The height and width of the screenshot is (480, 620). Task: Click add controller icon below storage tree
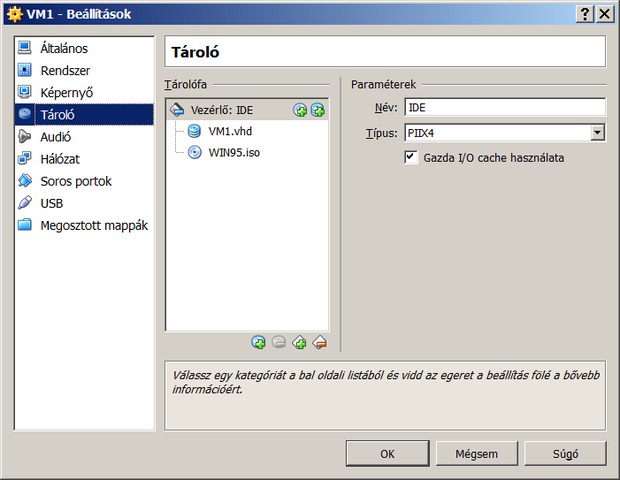coord(299,342)
